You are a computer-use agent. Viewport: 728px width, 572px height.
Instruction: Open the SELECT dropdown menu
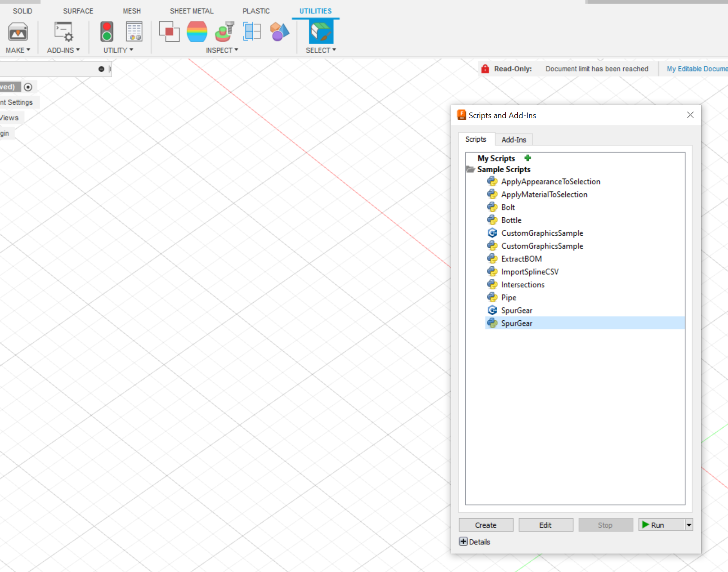(x=321, y=50)
